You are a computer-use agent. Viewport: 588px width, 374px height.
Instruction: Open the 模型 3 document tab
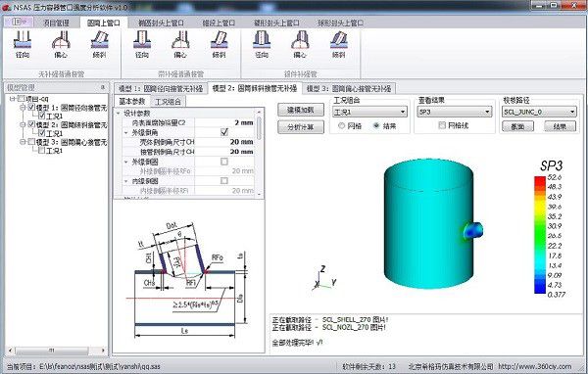pyautogui.click(x=348, y=89)
